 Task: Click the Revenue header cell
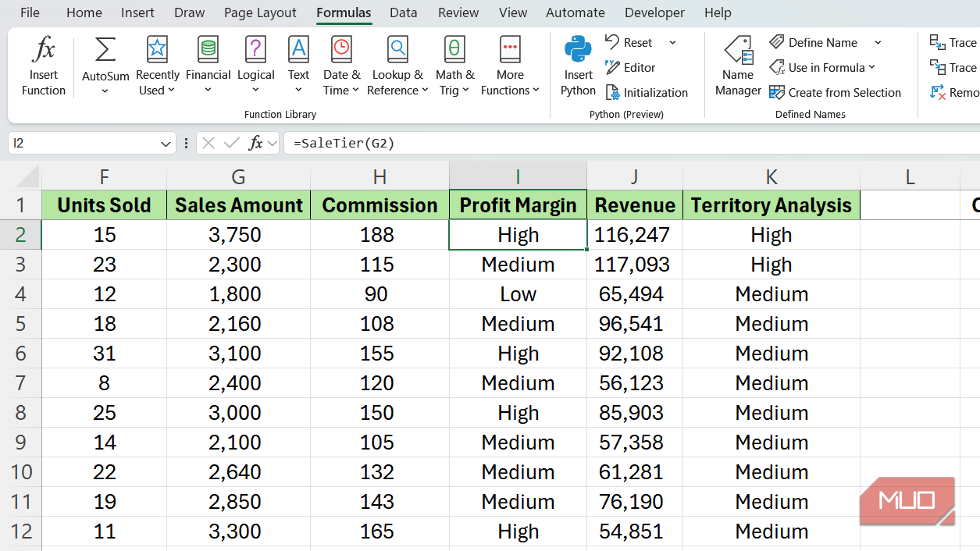pos(635,205)
